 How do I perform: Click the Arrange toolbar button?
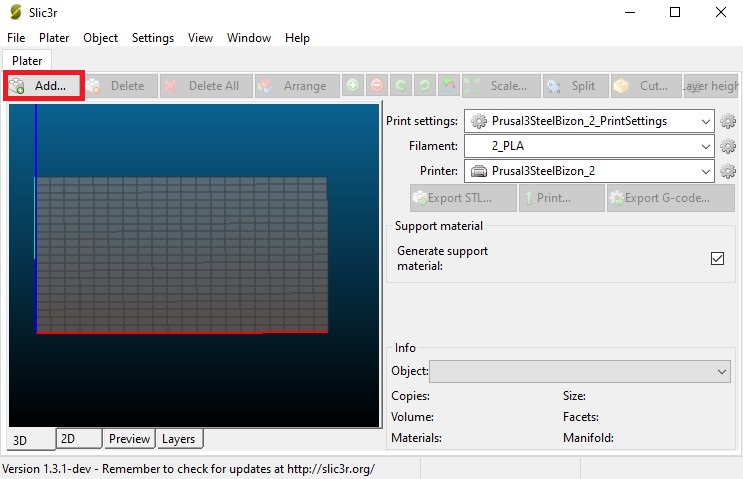(x=294, y=86)
